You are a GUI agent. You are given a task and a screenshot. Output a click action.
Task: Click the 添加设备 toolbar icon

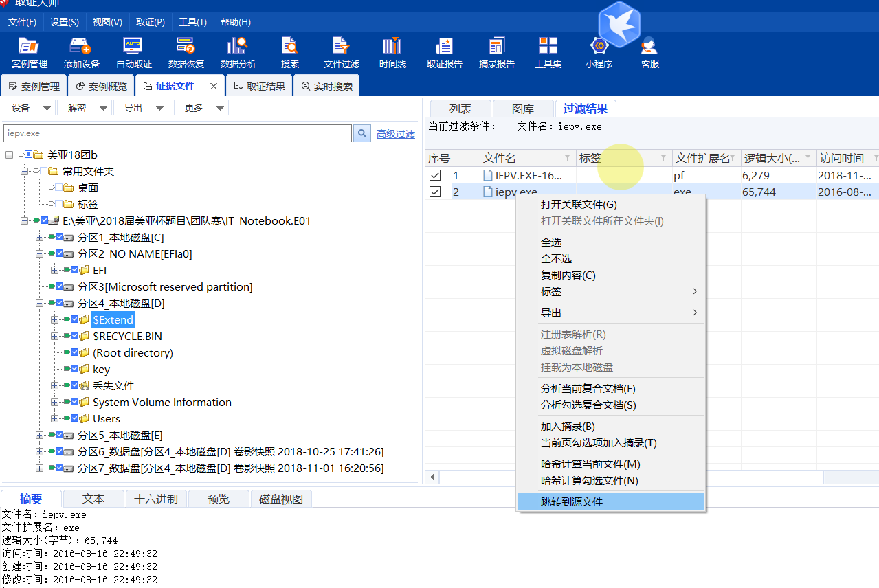point(81,53)
